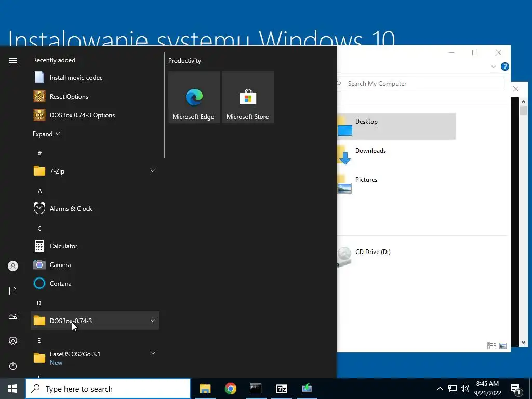Expand the Explorer ribbon chevron
This screenshot has width=532, height=399.
click(x=494, y=66)
